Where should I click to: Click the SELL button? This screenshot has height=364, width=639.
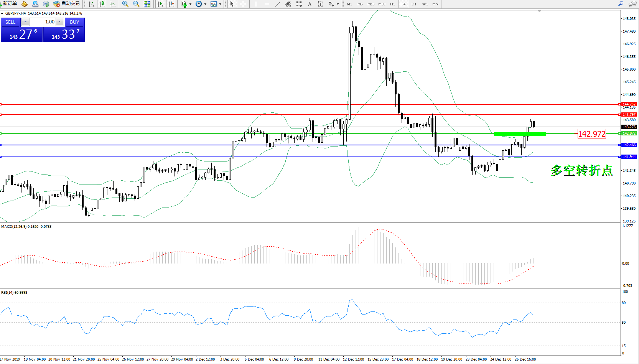point(11,22)
